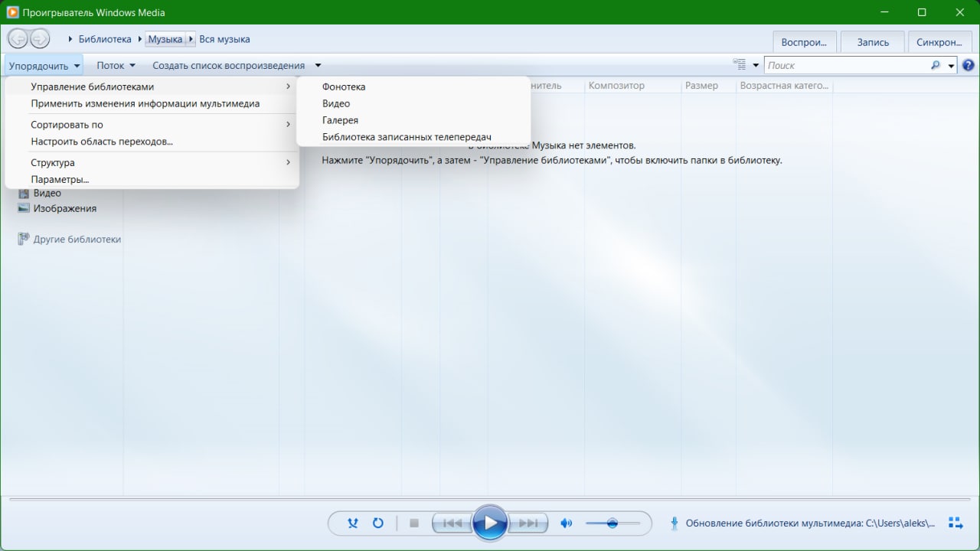Switch to the Воспроизведение tab
Screen dimensions: 980x551
(805, 42)
